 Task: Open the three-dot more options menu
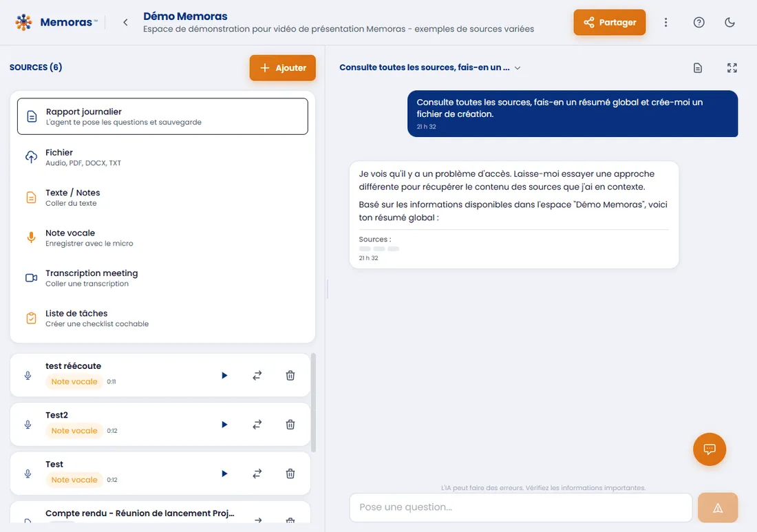click(x=665, y=22)
